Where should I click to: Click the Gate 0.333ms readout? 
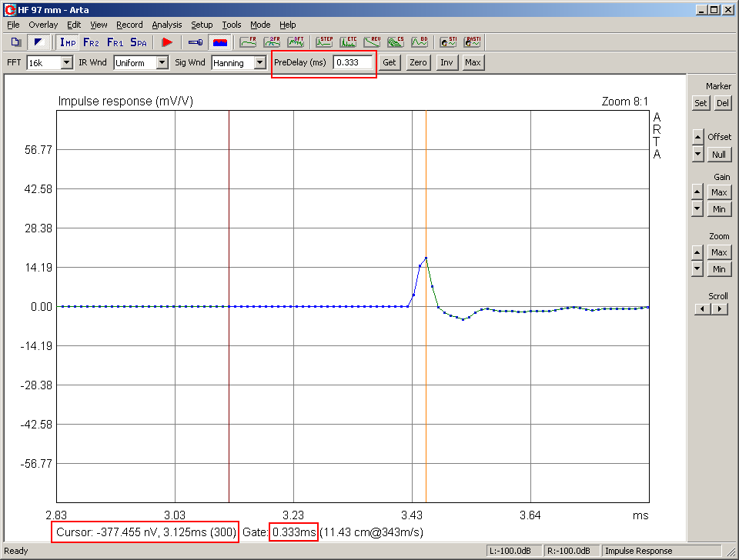click(294, 532)
